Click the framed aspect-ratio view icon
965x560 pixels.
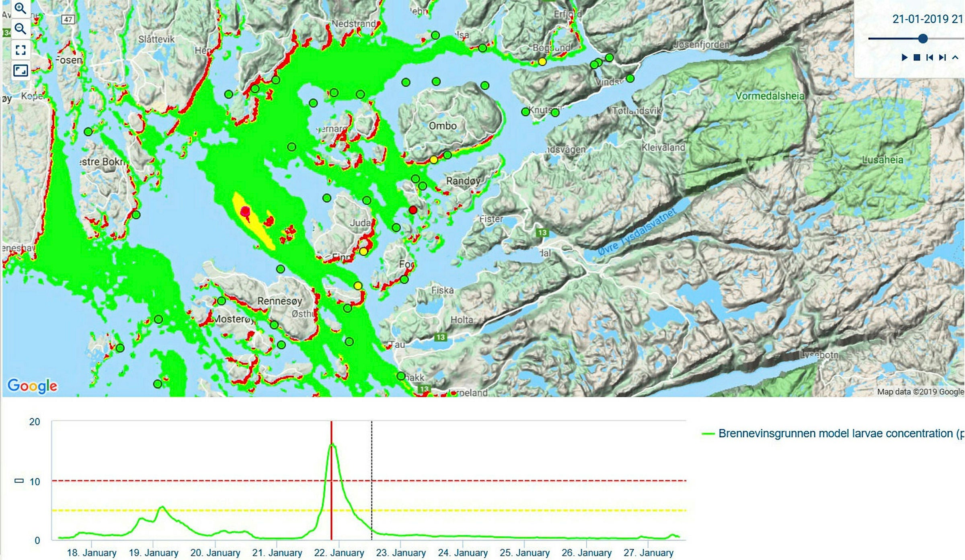tap(20, 71)
